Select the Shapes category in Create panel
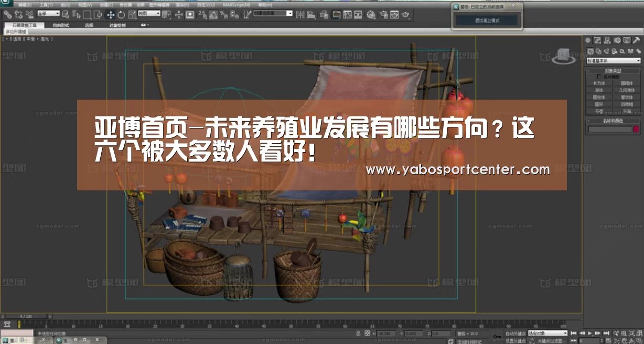 598,51
